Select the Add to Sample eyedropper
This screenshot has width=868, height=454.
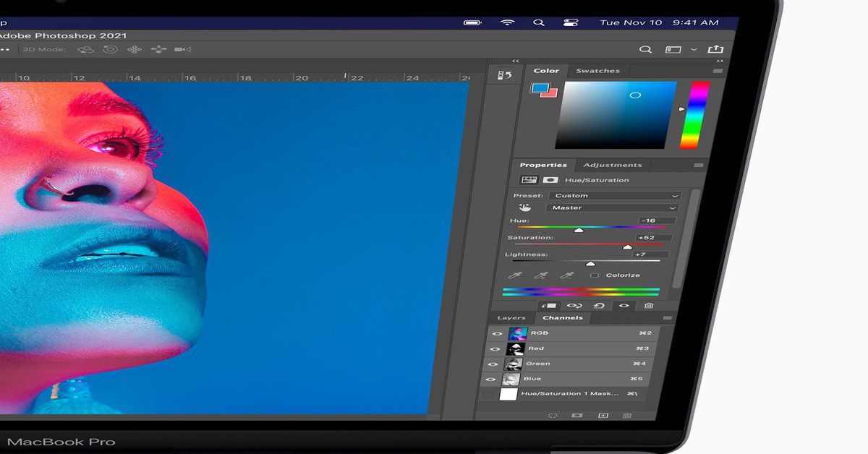click(540, 275)
